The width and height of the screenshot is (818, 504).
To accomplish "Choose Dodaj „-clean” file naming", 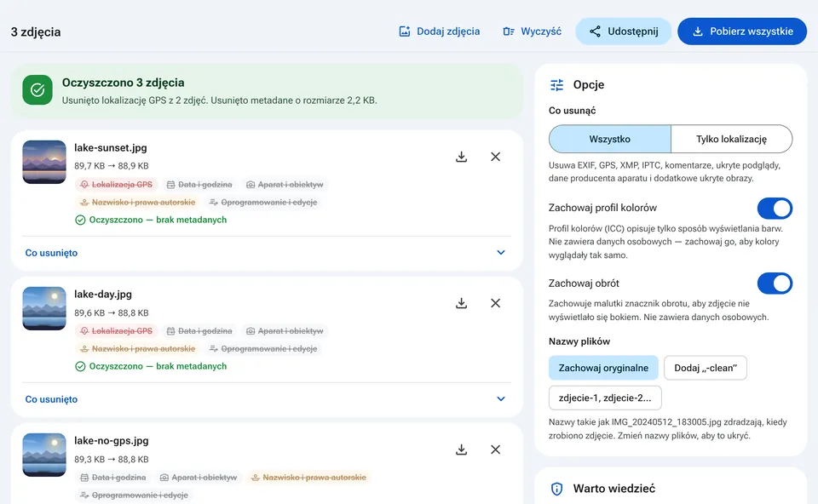I will click(706, 368).
